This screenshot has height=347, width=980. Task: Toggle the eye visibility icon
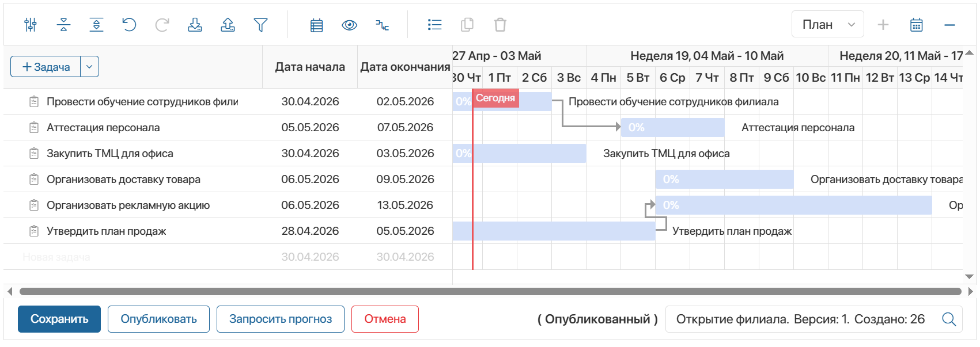coord(349,25)
